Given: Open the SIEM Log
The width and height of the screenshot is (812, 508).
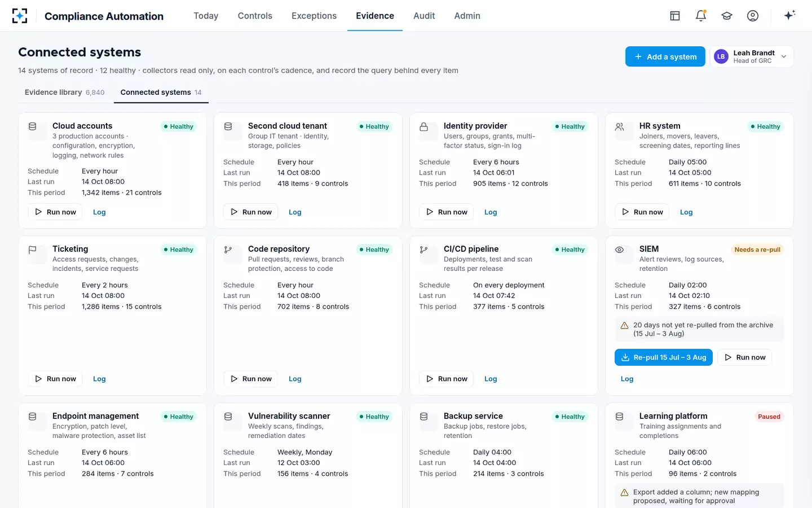Looking at the screenshot, I should tap(627, 379).
